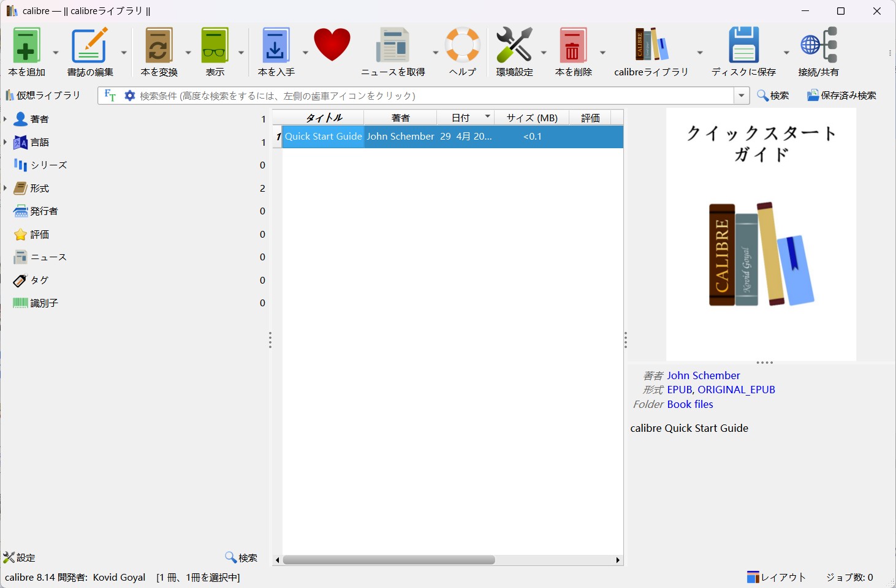896x588 pixels.
Task: Expand the 形式 (Formats) category
Action: coord(6,188)
